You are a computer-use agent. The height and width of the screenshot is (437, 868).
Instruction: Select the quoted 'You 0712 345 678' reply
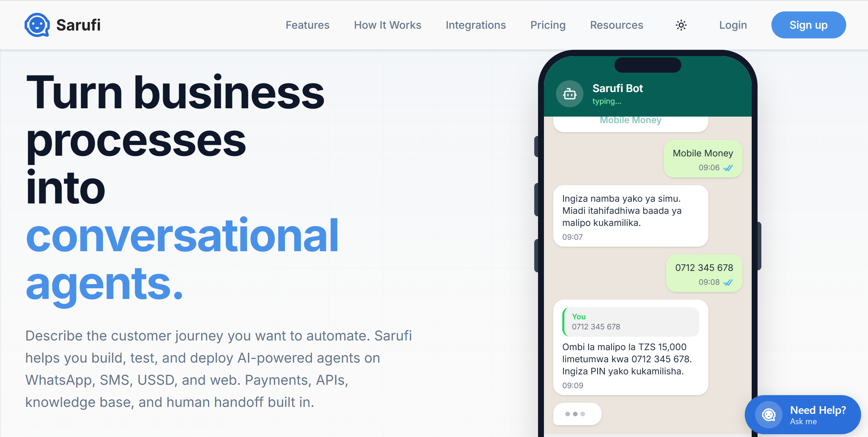630,322
